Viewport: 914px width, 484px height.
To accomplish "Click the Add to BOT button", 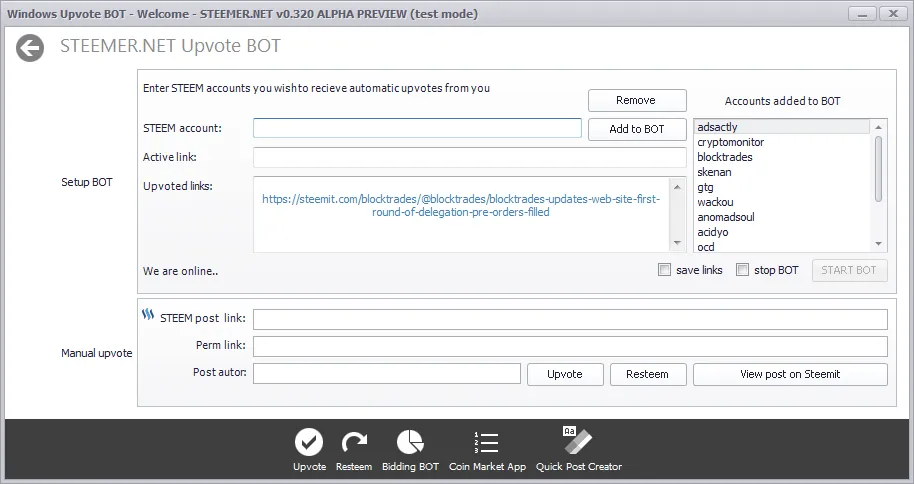I will [x=637, y=129].
